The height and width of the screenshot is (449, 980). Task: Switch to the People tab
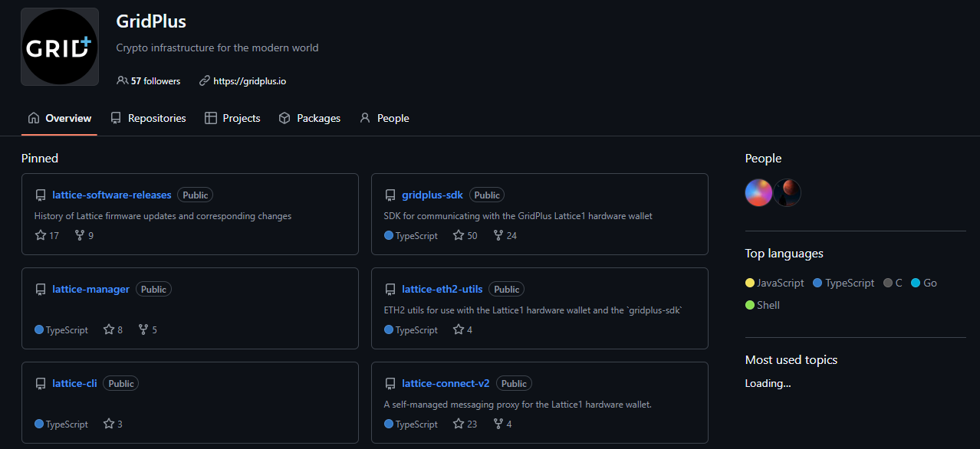tap(384, 118)
